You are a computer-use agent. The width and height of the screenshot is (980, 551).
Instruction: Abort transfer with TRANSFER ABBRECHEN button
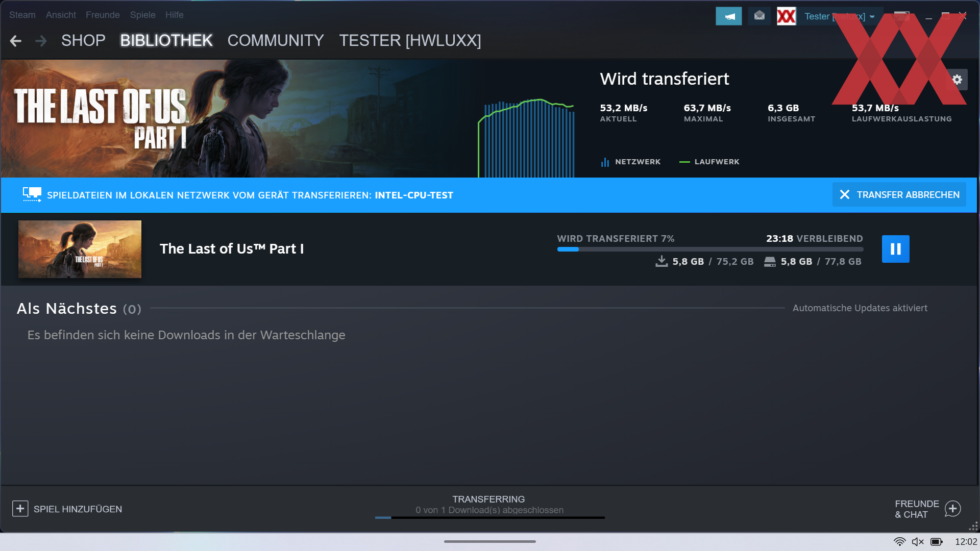[x=900, y=195]
